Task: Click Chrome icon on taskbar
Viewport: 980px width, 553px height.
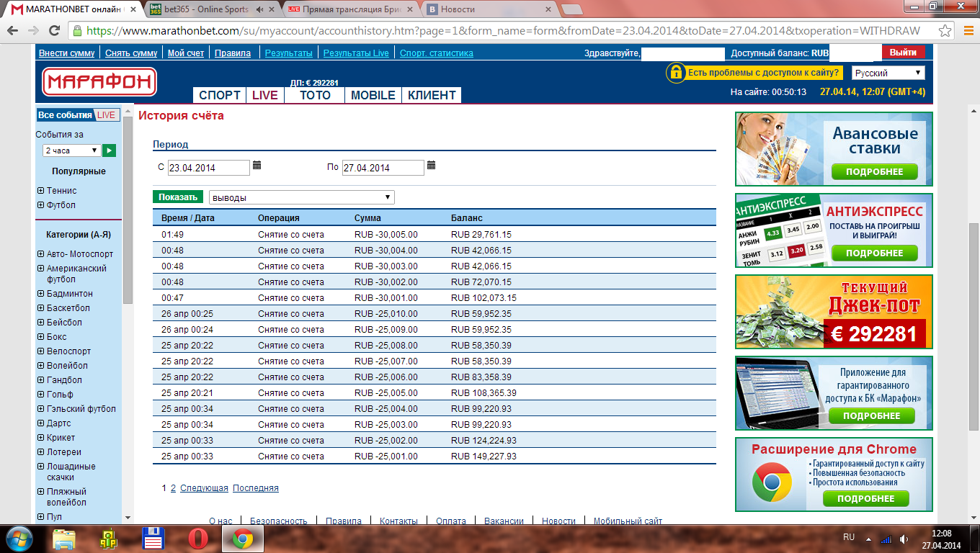Action: (243, 539)
